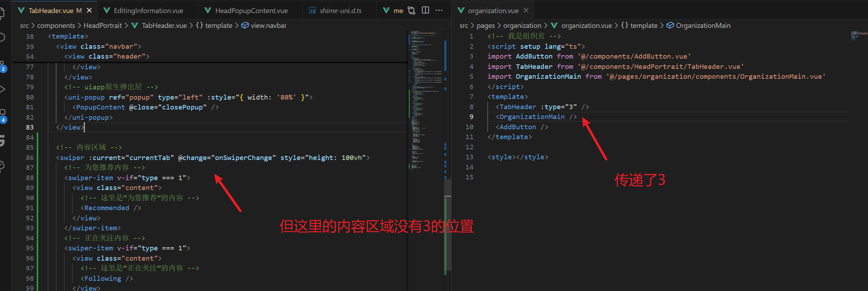Click the comment 'uiapp原生弹出层'
This screenshot has width=868, height=291.
tap(111, 87)
